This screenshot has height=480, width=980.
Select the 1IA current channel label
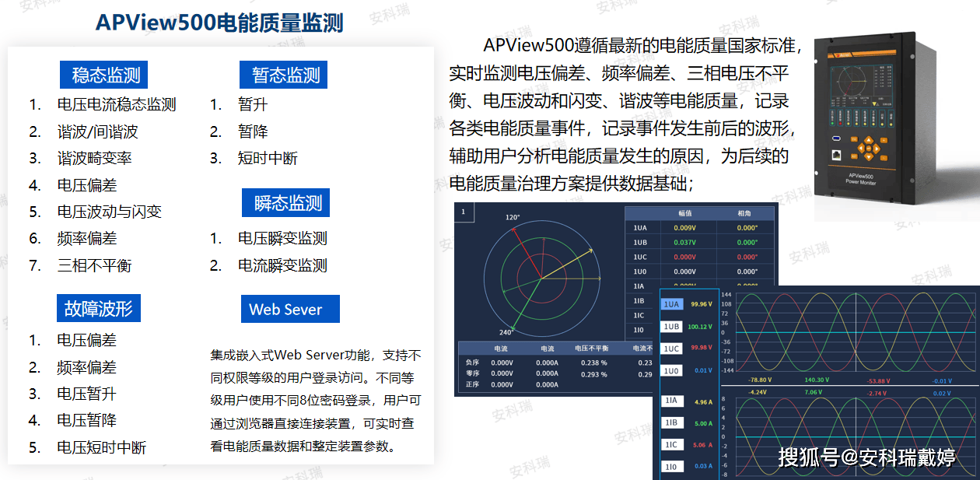673,401
